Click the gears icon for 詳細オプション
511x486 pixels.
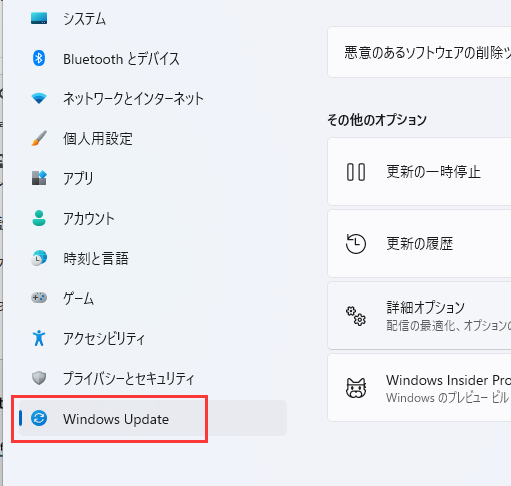356,316
